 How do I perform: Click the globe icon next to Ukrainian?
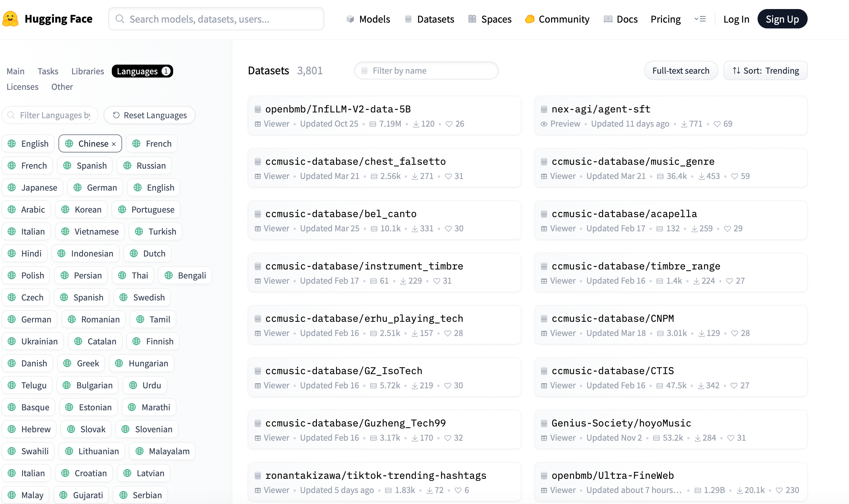pyautogui.click(x=12, y=341)
